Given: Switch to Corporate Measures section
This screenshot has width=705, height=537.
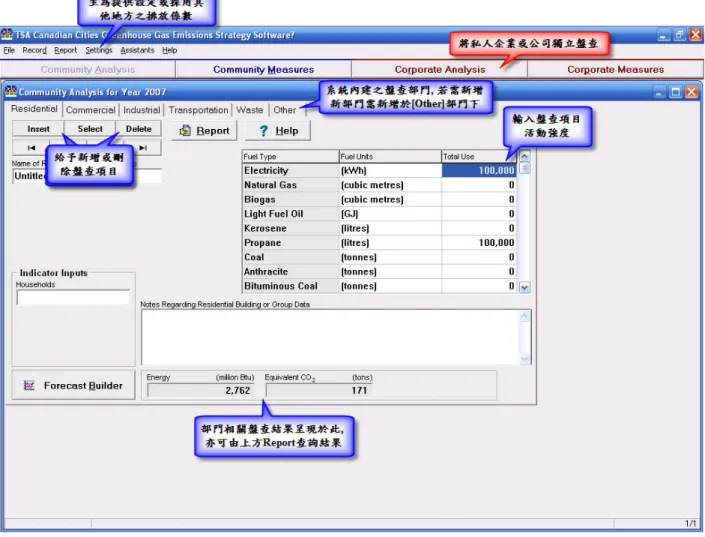Looking at the screenshot, I should [616, 70].
